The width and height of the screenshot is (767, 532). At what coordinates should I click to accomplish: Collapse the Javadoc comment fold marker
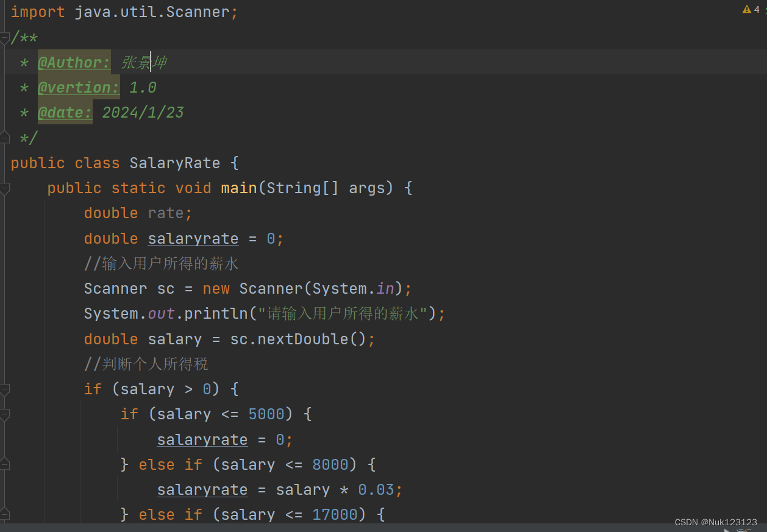click(4, 38)
